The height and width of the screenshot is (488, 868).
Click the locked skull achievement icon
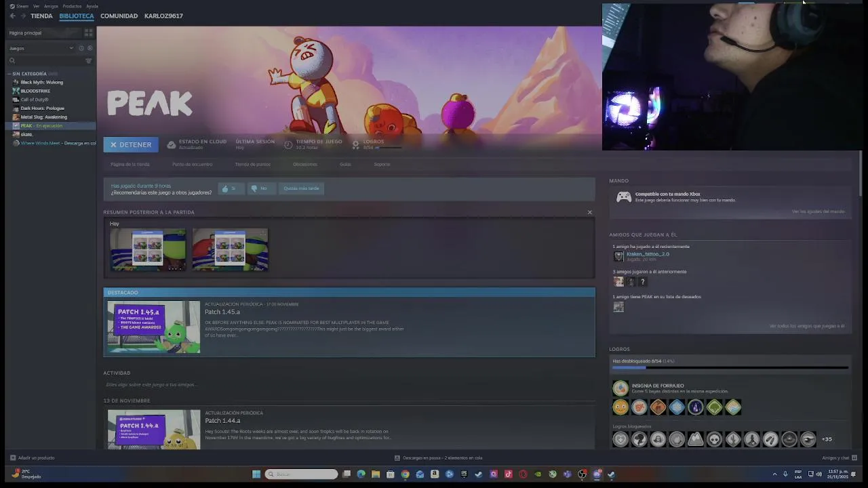coord(714,439)
